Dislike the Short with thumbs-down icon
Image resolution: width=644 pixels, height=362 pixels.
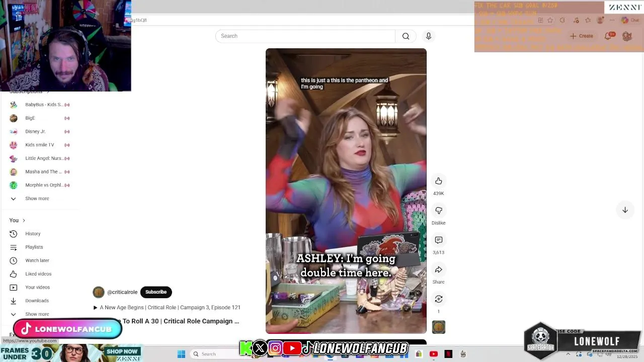439,211
